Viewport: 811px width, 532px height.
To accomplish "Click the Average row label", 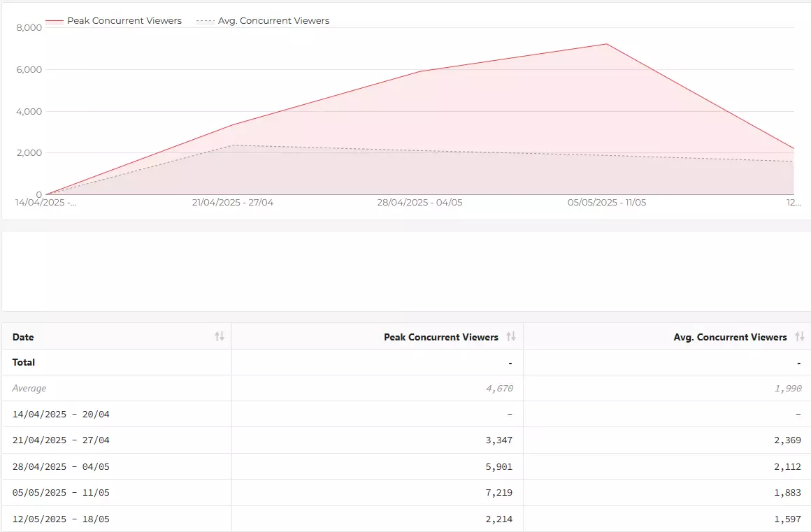I will 29,388.
